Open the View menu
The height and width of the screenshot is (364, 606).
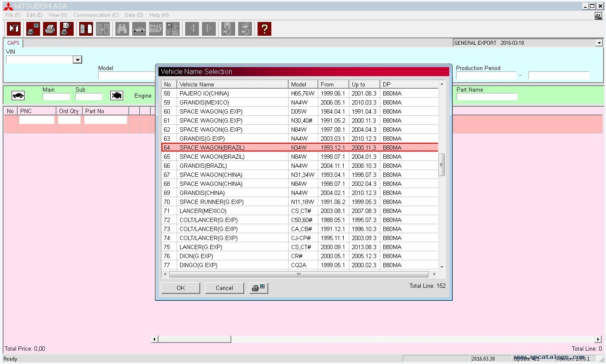point(58,15)
